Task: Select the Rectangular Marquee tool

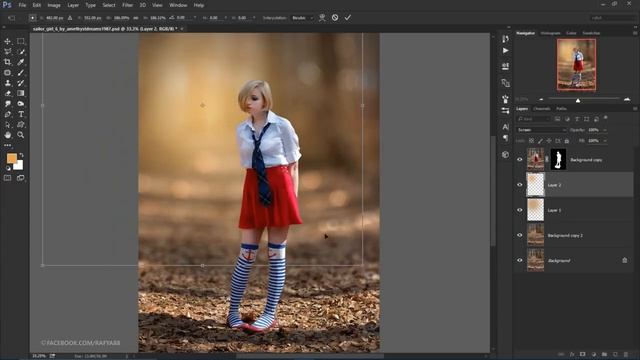Action: tap(20, 41)
